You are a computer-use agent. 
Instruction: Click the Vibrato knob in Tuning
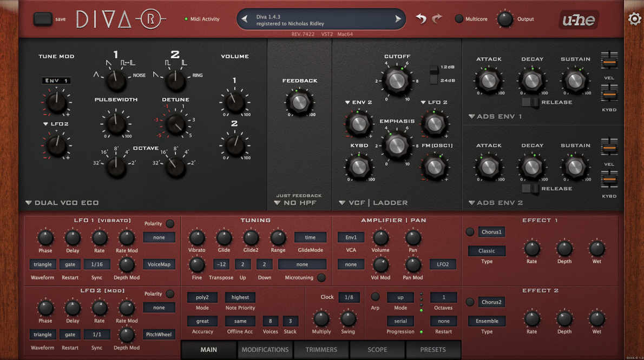coord(197,238)
